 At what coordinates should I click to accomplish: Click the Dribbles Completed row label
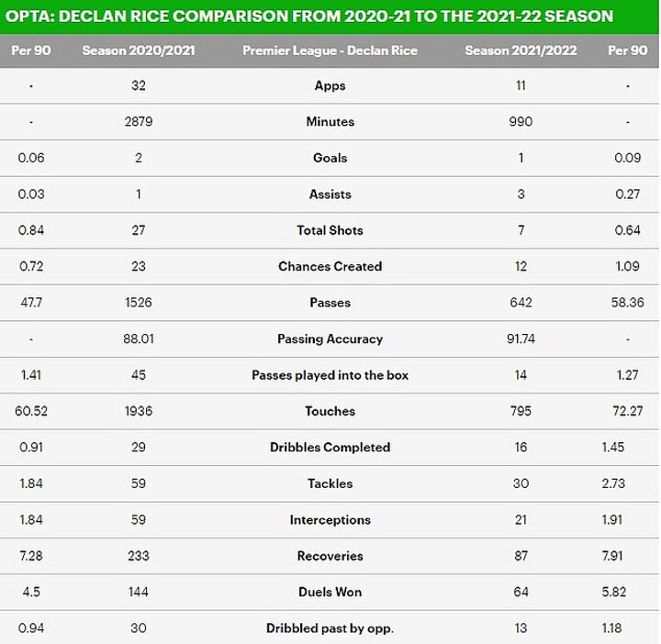click(x=330, y=448)
